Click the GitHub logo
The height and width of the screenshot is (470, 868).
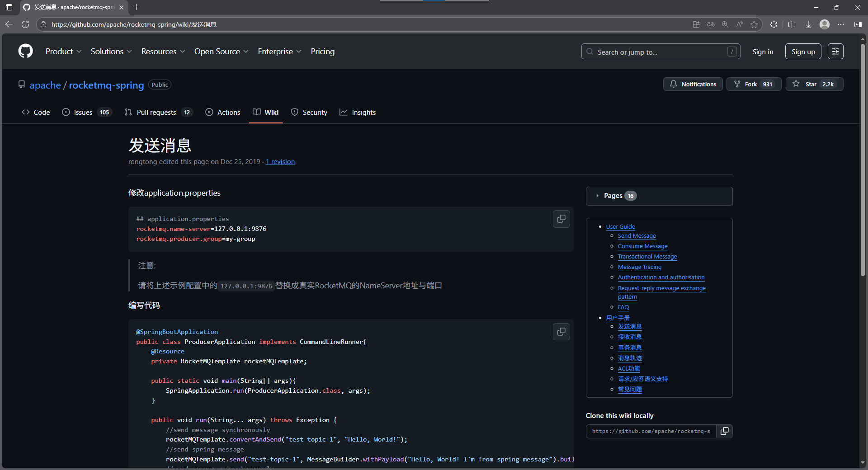(x=25, y=51)
